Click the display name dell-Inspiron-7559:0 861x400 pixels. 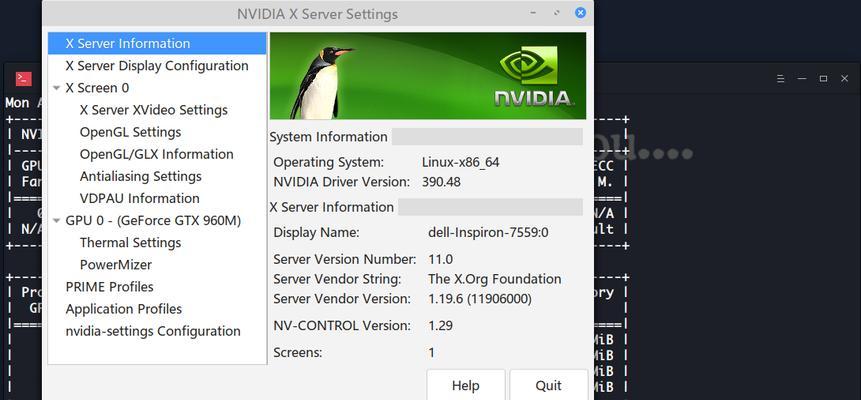pyautogui.click(x=488, y=232)
